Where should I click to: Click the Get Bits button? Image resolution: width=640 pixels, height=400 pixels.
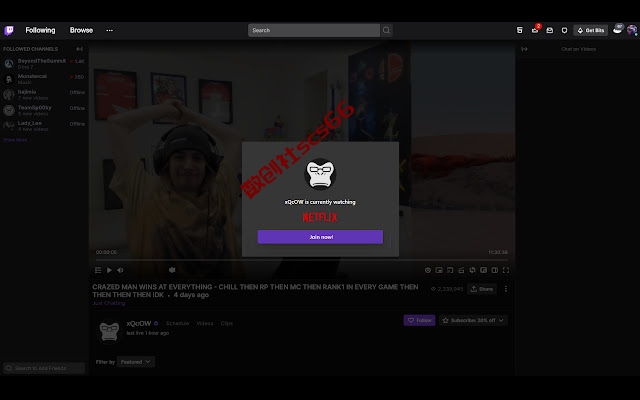tap(591, 30)
